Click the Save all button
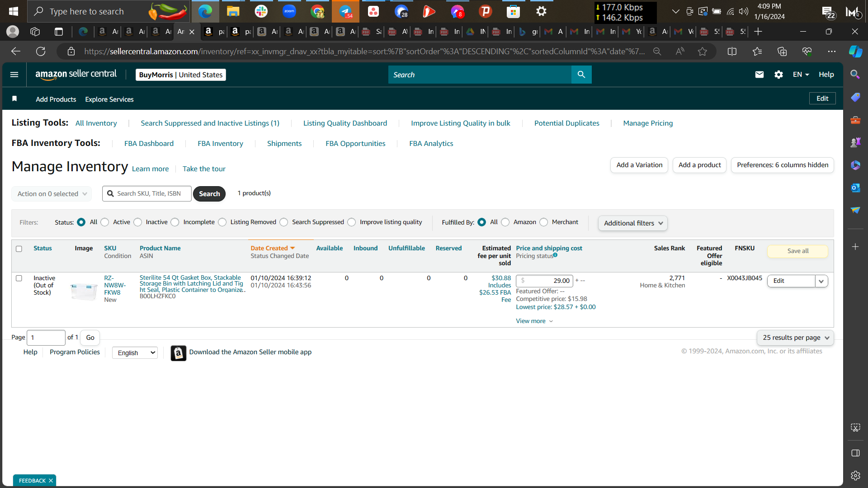The height and width of the screenshot is (488, 868). click(797, 251)
